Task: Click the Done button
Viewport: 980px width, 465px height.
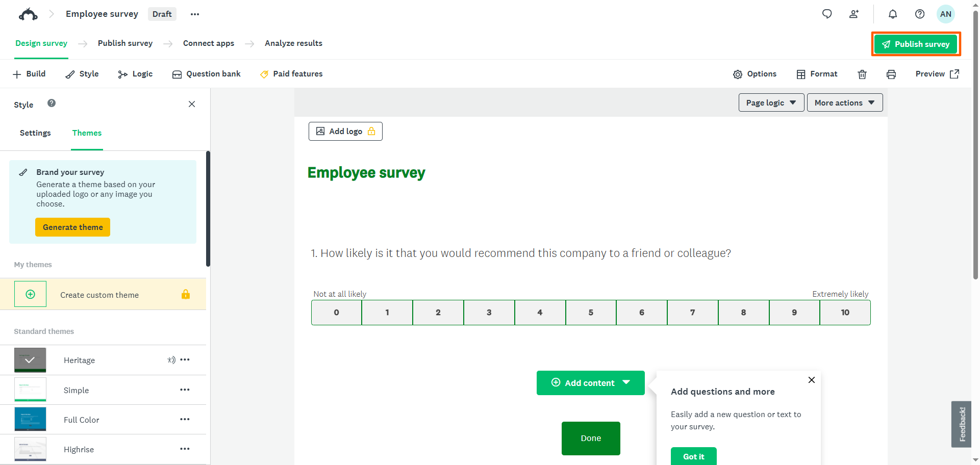Action: (x=591, y=438)
